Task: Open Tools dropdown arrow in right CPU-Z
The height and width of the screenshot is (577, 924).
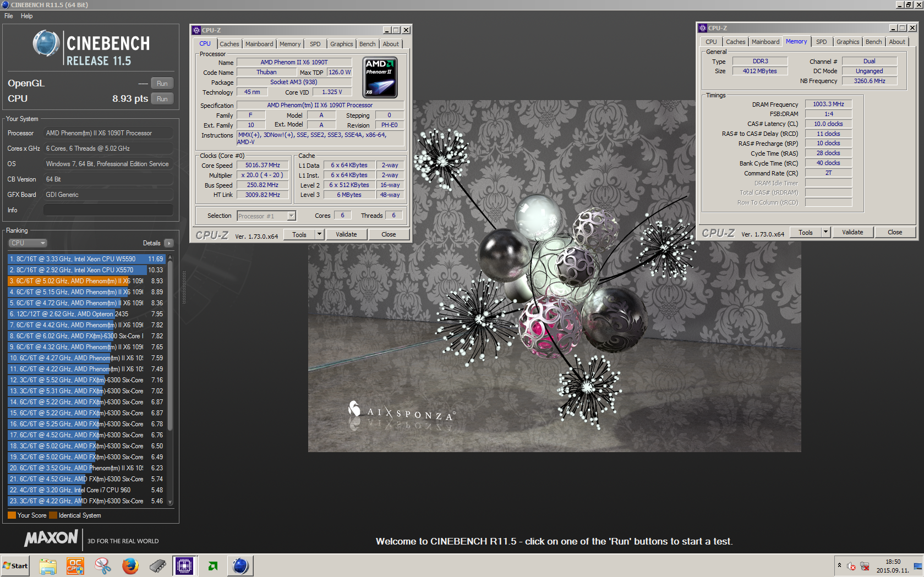Action: click(825, 232)
